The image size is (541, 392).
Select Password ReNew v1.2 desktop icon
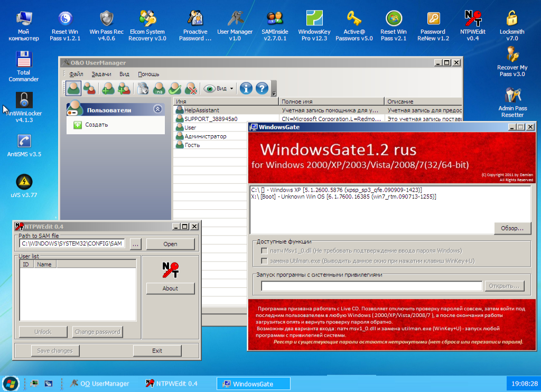[x=433, y=26]
